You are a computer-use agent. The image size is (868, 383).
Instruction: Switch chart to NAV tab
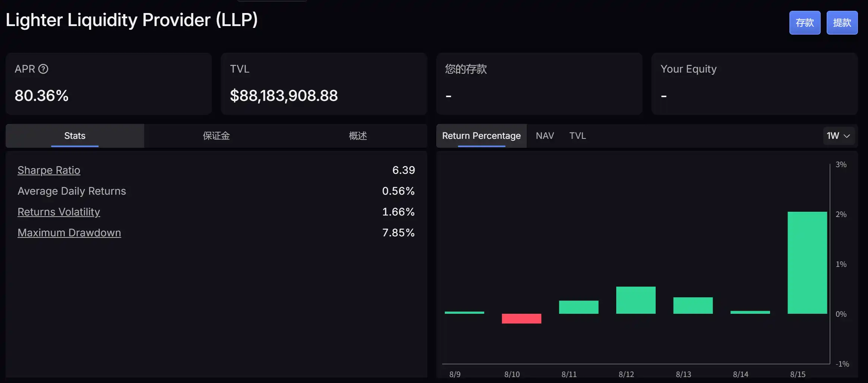tap(545, 136)
